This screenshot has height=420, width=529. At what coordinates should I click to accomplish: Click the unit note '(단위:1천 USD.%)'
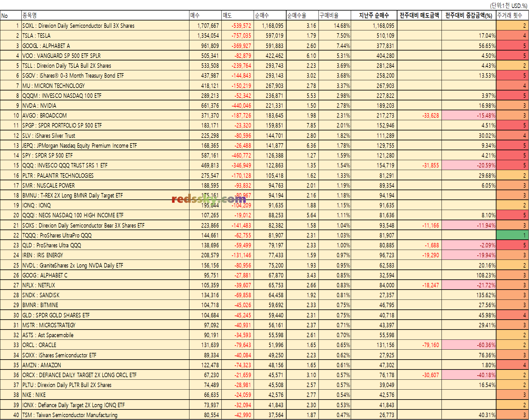509,5
